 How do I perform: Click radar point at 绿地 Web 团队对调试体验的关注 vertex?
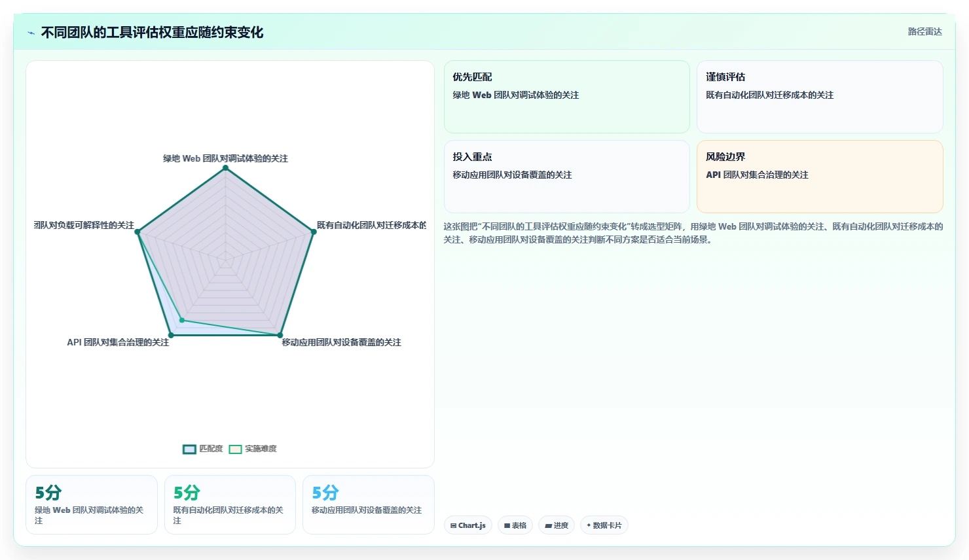tap(226, 168)
